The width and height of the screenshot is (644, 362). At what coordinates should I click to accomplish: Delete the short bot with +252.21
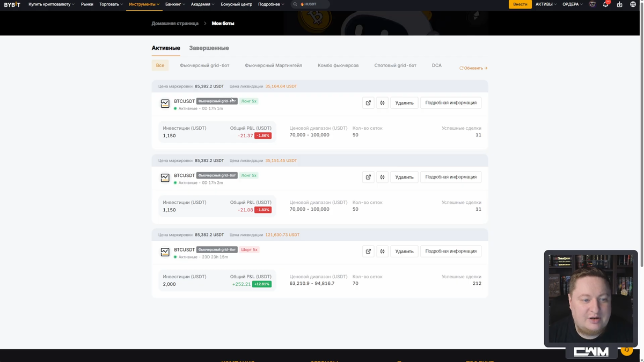[x=404, y=251]
